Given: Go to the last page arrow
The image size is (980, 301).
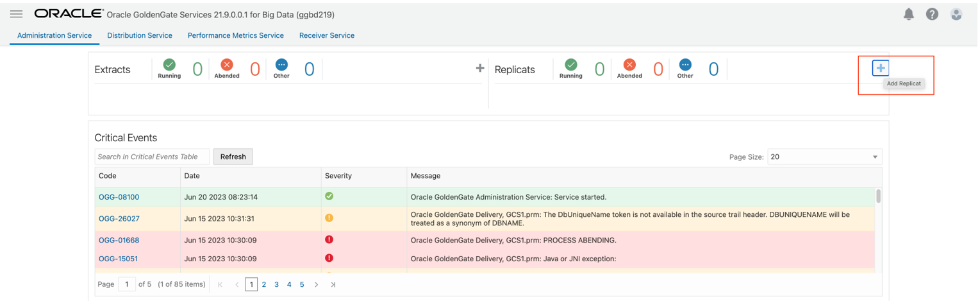Looking at the screenshot, I should pos(333,284).
